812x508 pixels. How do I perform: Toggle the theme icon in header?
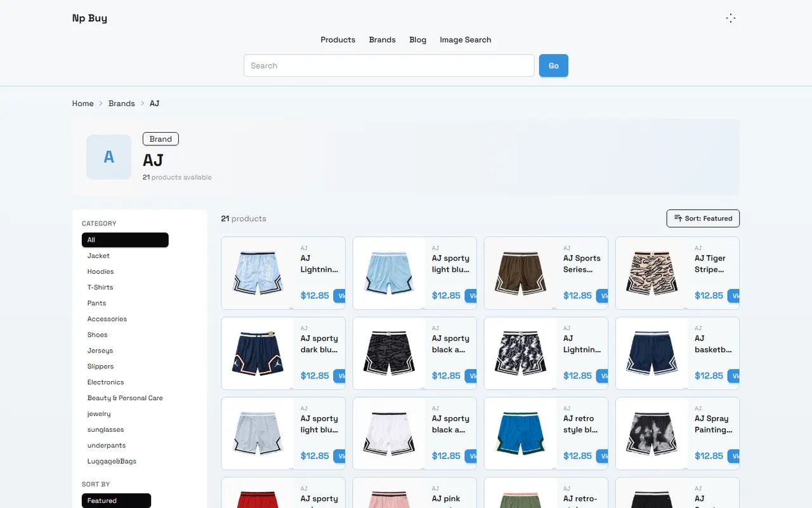pos(731,18)
